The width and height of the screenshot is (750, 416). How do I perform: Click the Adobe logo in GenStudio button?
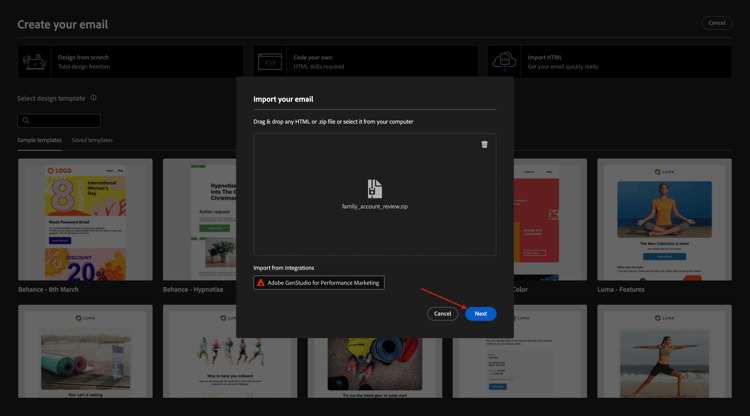coord(261,283)
